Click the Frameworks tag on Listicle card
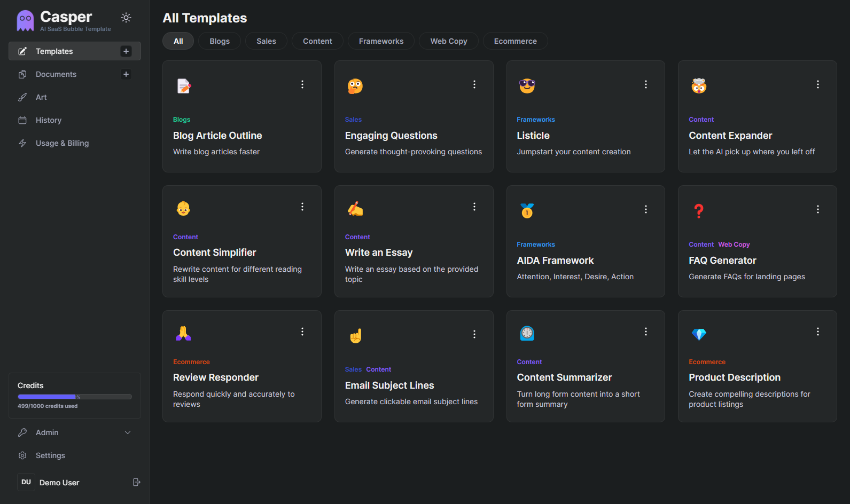The image size is (850, 504). coord(536,120)
